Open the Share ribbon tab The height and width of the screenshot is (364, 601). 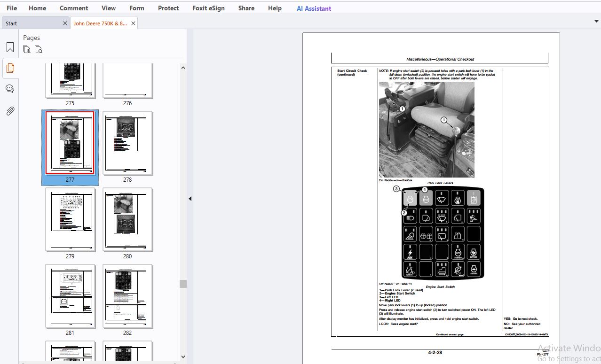pos(246,8)
